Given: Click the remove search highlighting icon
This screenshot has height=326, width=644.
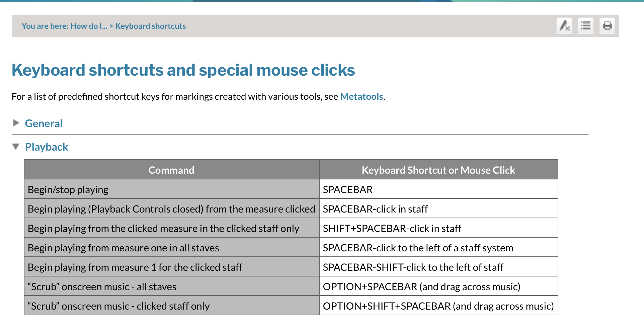Looking at the screenshot, I should coord(564,26).
